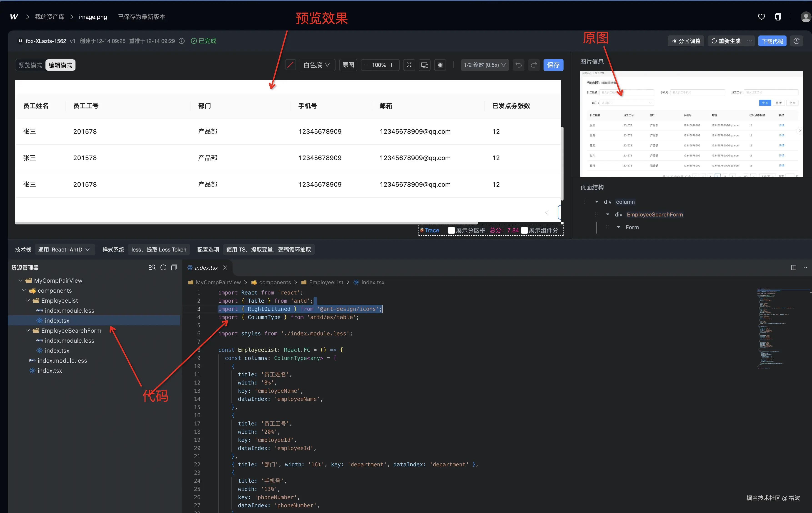The width and height of the screenshot is (812, 513).
Task: Open index.module.less under EmployeeList
Action: [x=70, y=311]
